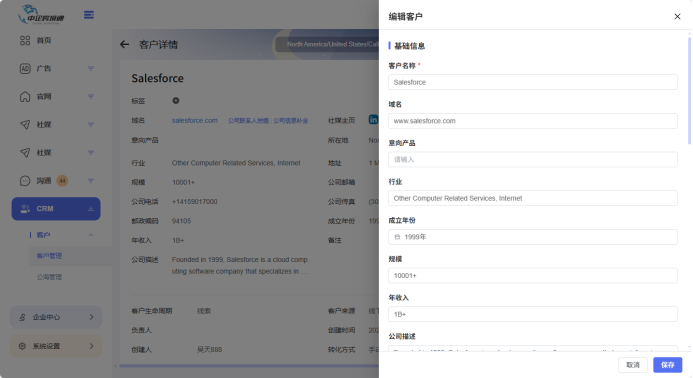The image size is (693, 378).
Task: Expand the 企业中心 chevron
Action: 91,317
